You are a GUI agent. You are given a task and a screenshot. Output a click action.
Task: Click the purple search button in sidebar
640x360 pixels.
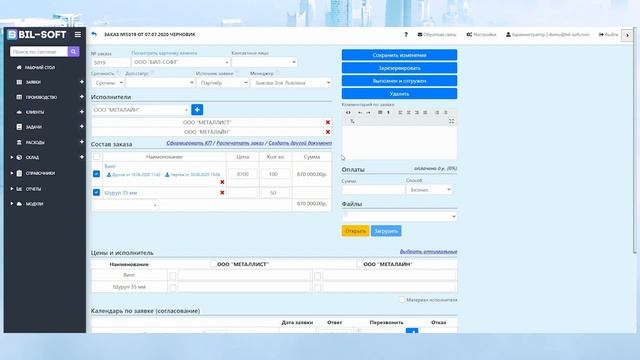(x=73, y=51)
